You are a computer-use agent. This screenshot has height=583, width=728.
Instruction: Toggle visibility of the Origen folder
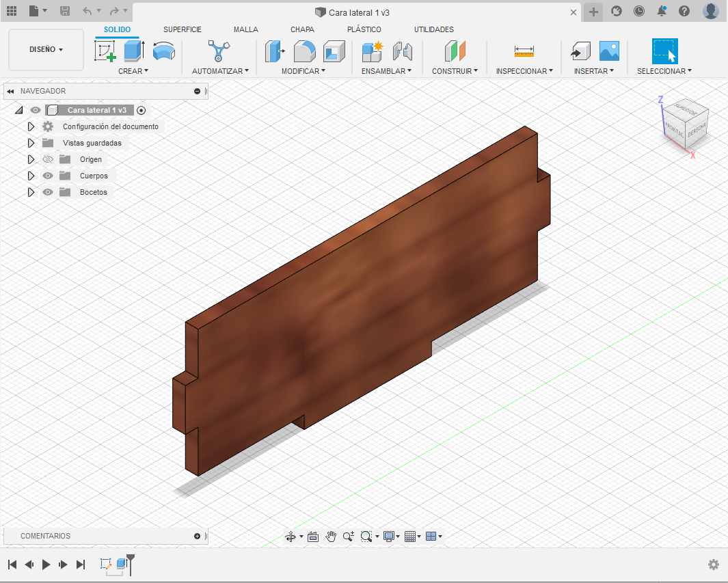tap(48, 159)
